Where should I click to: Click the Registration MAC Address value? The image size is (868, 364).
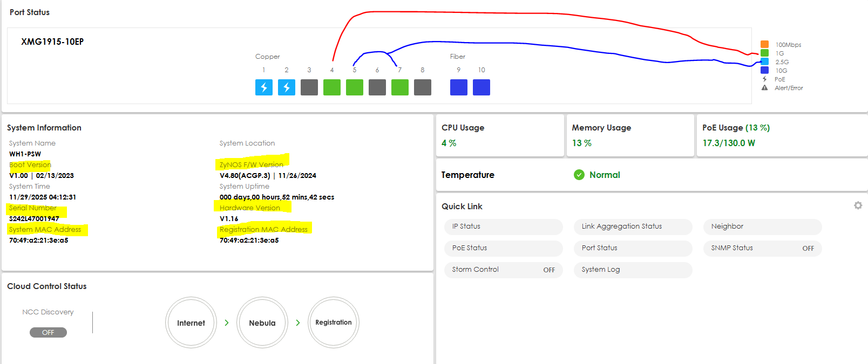pyautogui.click(x=249, y=240)
